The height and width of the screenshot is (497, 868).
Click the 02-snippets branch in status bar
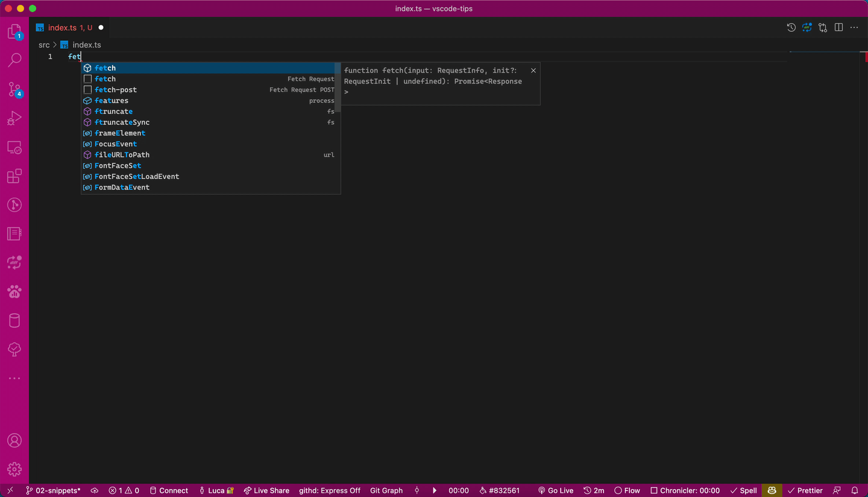[x=53, y=490]
